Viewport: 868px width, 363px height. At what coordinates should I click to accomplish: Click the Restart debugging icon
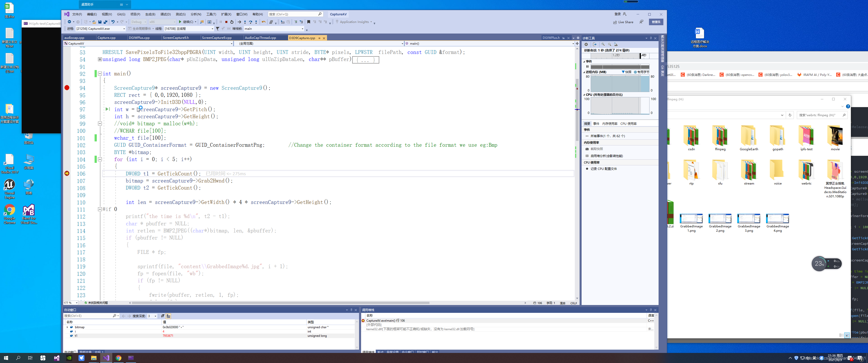click(232, 22)
